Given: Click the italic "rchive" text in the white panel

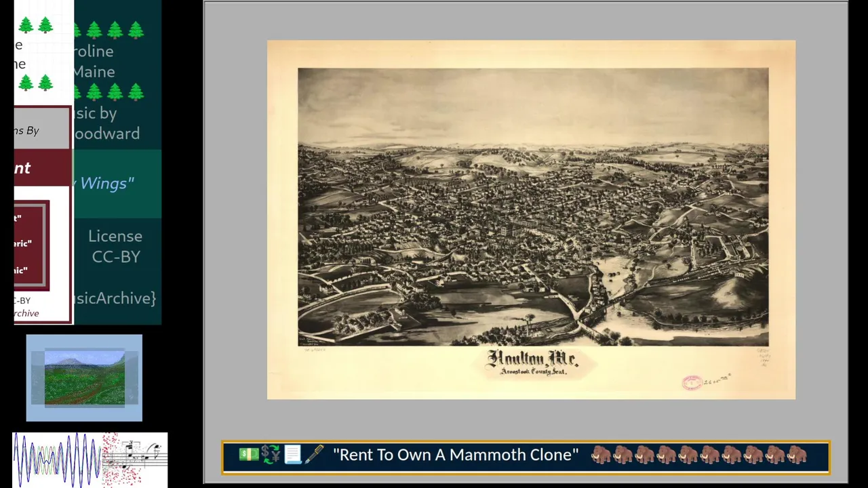Looking at the screenshot, I should coord(26,313).
